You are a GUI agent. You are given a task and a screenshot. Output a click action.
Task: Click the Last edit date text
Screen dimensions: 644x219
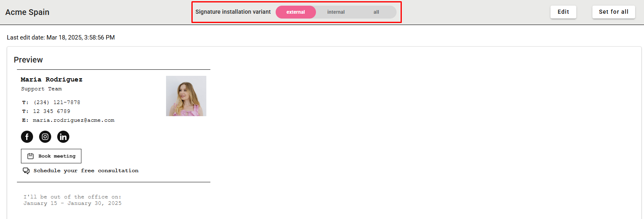coord(61,38)
